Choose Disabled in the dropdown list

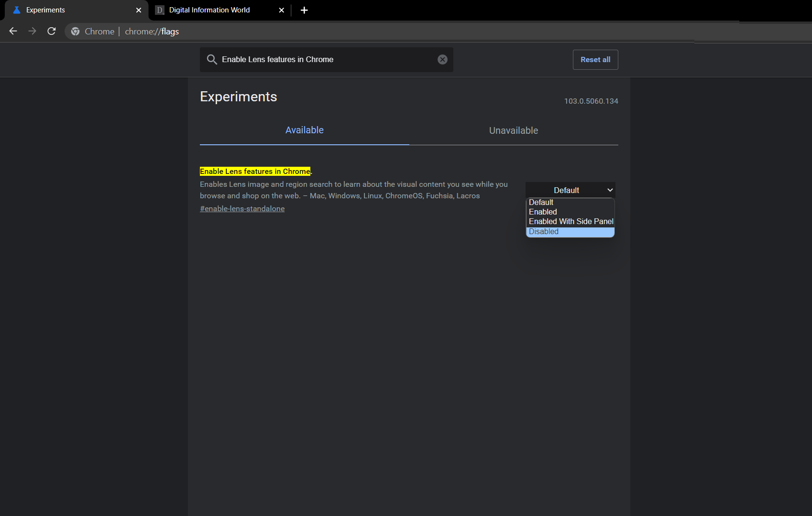pyautogui.click(x=570, y=232)
